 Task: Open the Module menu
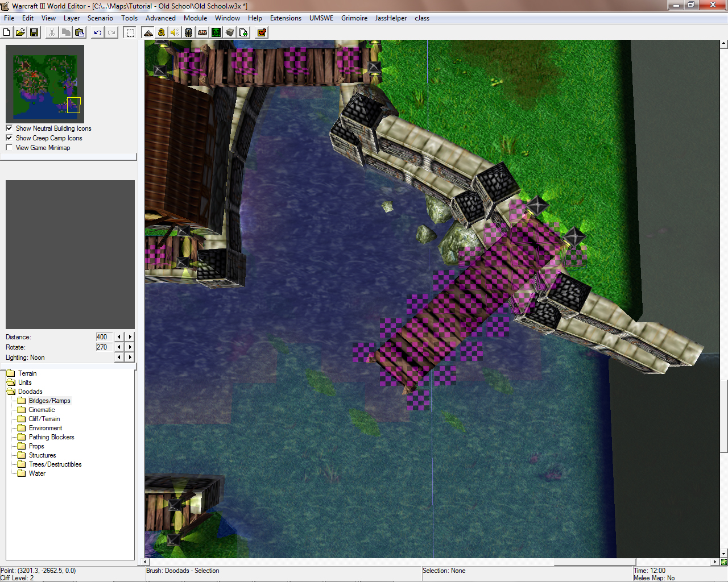(196, 18)
